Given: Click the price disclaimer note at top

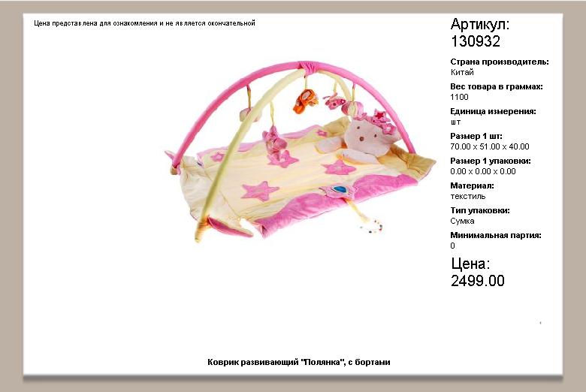Looking at the screenshot, I should point(144,23).
